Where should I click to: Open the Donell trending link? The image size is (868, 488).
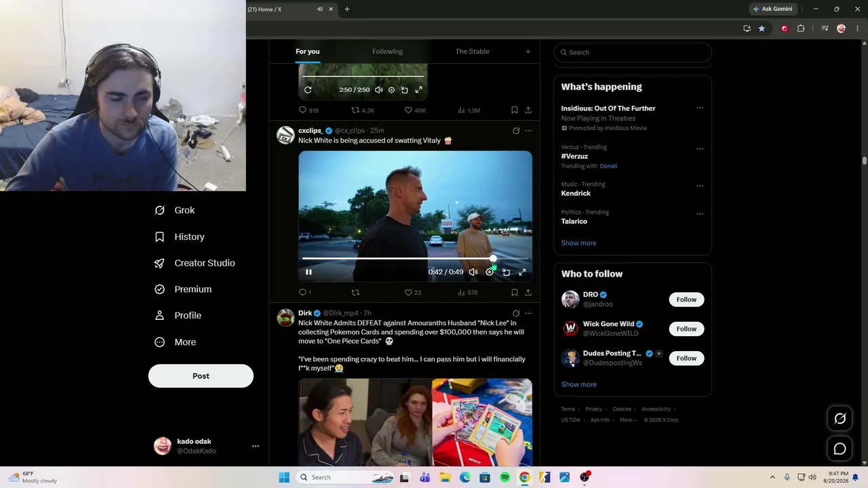point(608,166)
